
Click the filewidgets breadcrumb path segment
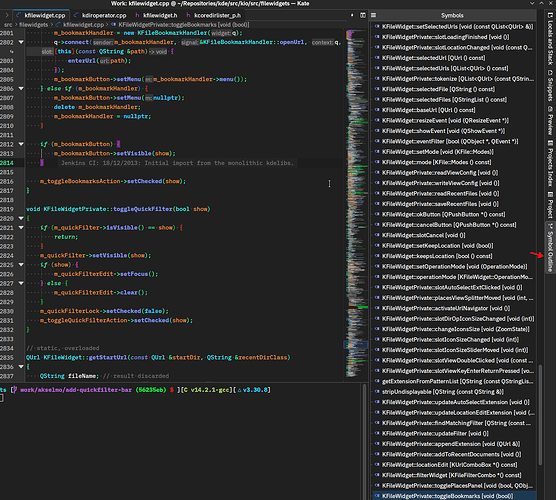click(x=33, y=25)
